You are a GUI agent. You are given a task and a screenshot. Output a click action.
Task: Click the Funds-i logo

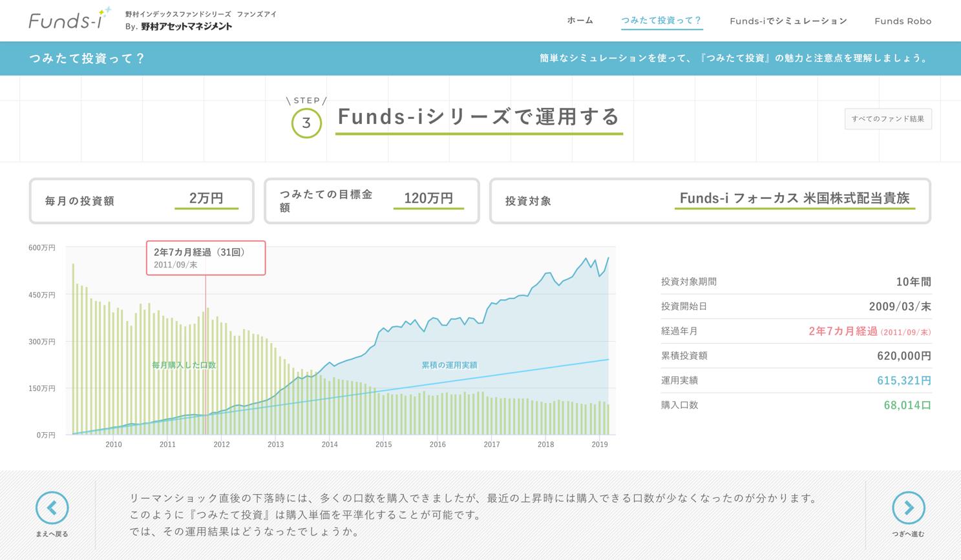coord(70,19)
